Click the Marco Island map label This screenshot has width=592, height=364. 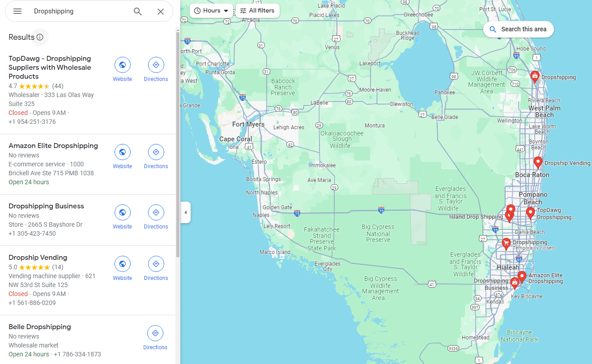pyautogui.click(x=275, y=252)
